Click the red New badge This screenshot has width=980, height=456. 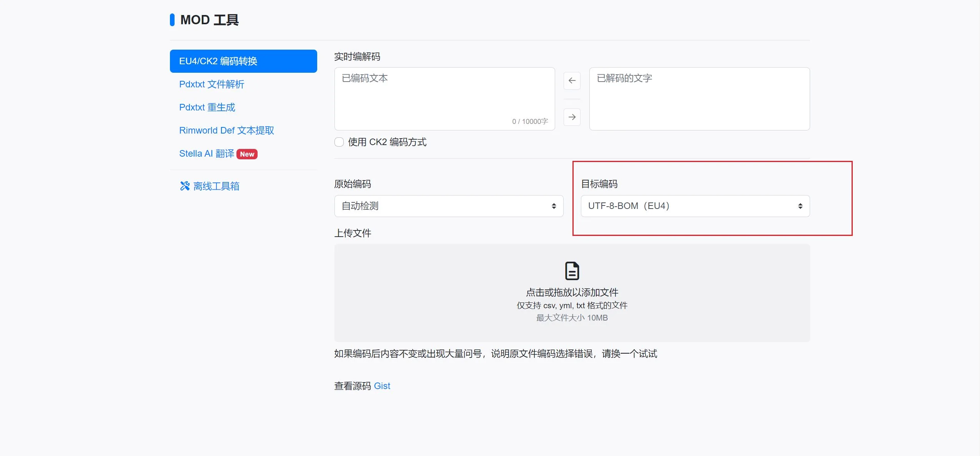coord(247,154)
